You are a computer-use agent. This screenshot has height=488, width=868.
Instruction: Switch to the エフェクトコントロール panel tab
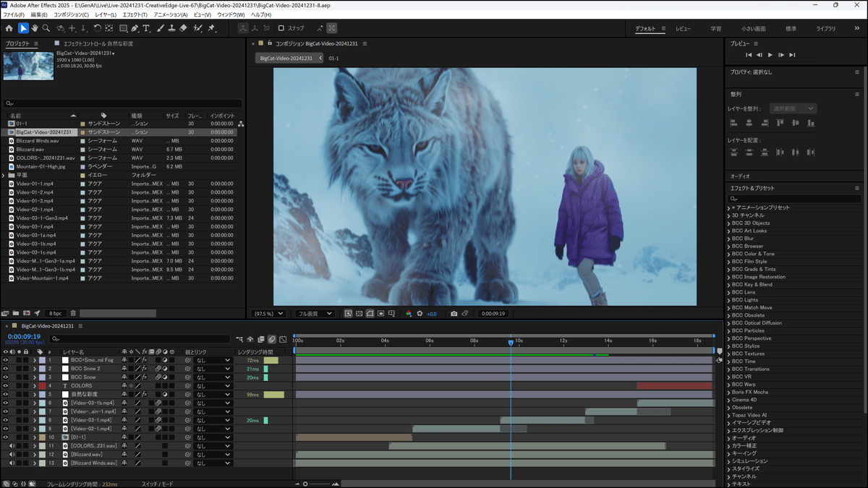[97, 43]
